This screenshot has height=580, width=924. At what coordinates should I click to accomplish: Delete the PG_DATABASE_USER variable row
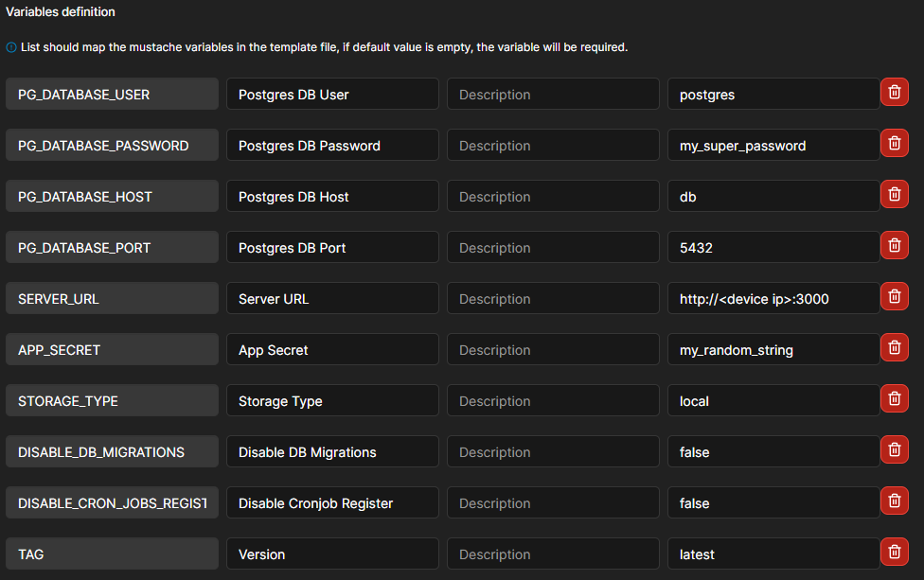point(894,93)
